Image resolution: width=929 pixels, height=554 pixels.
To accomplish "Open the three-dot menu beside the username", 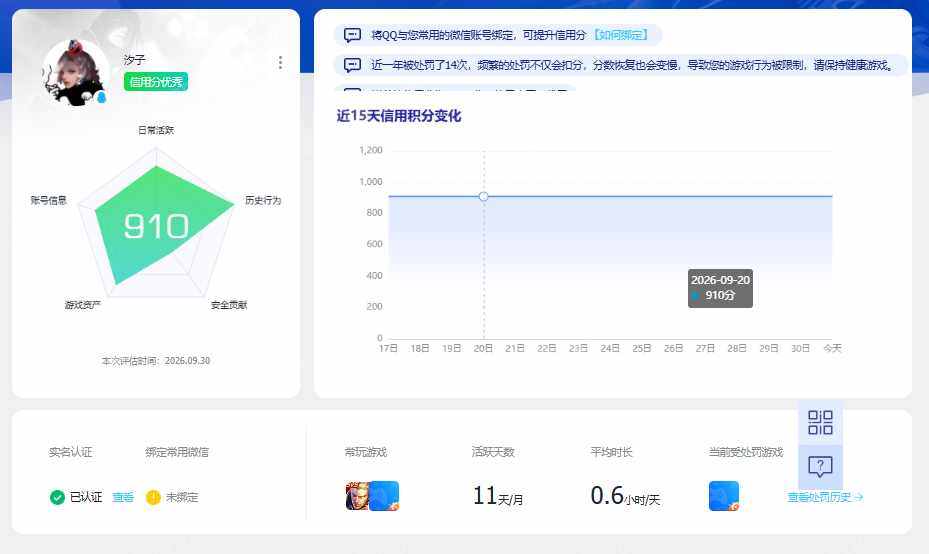I will click(x=280, y=62).
